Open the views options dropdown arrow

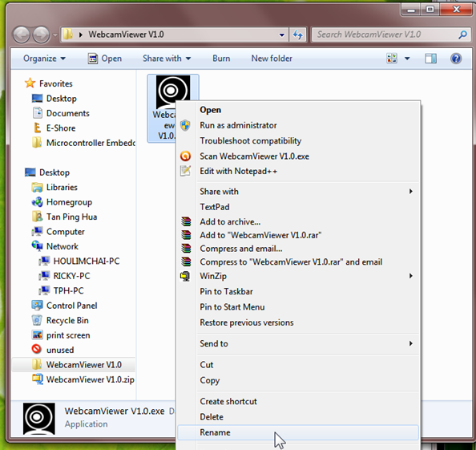pos(407,59)
